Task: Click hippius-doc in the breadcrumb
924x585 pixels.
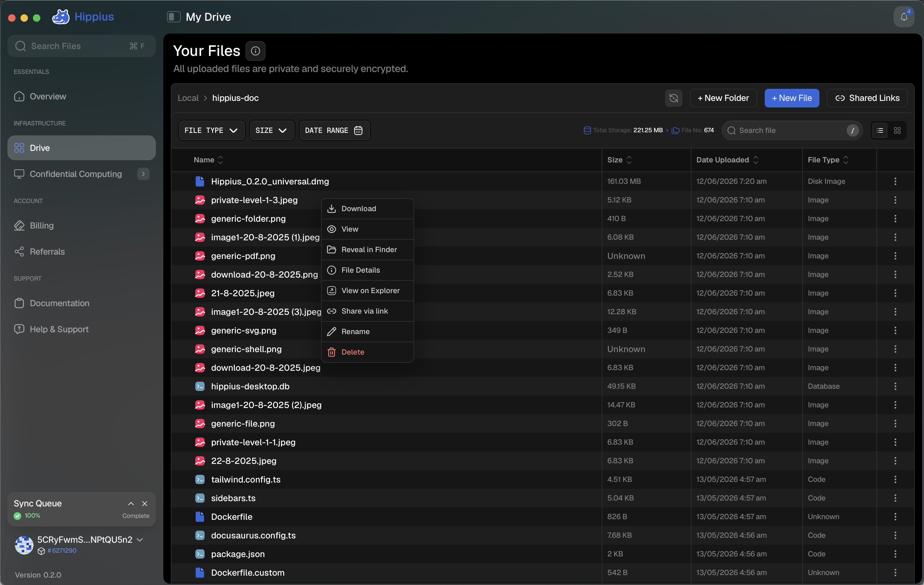Action: pos(235,98)
